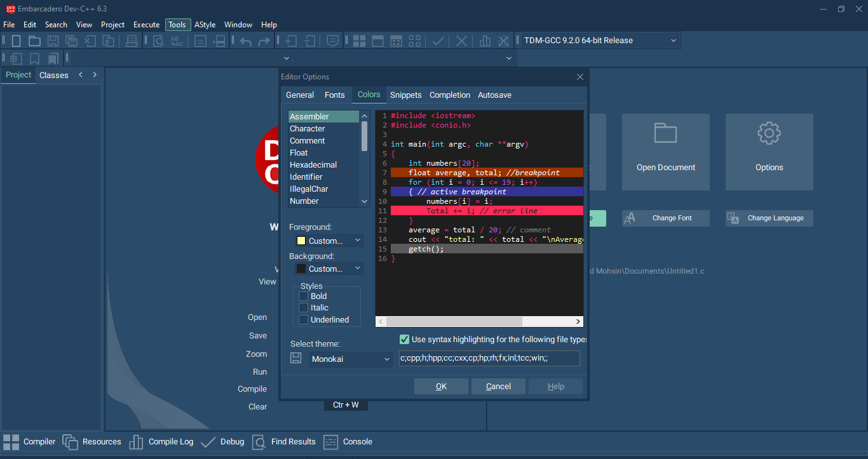The image size is (868, 459).
Task: Open the Compiler panel at bottom
Action: tap(29, 442)
